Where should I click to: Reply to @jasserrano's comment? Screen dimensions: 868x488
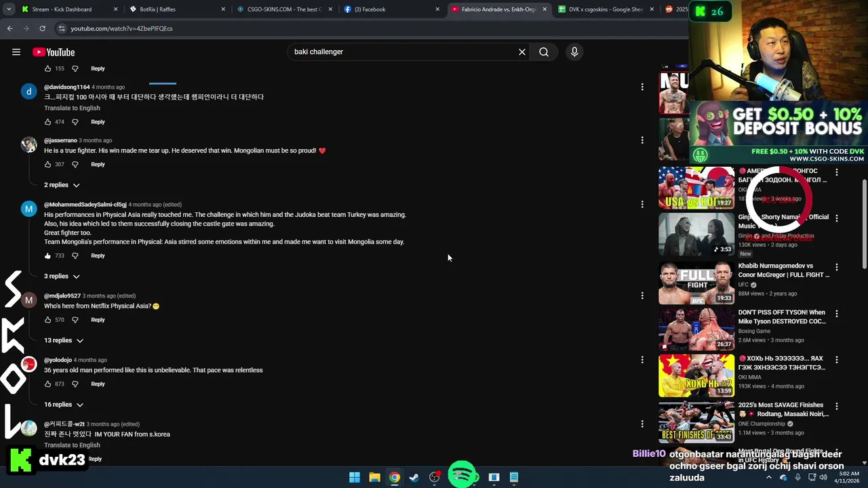[x=98, y=165]
